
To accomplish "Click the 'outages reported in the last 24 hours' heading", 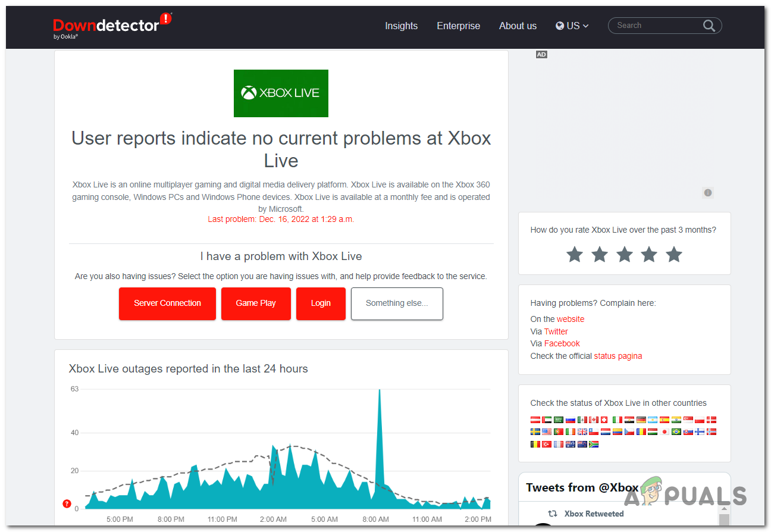I will (x=189, y=369).
